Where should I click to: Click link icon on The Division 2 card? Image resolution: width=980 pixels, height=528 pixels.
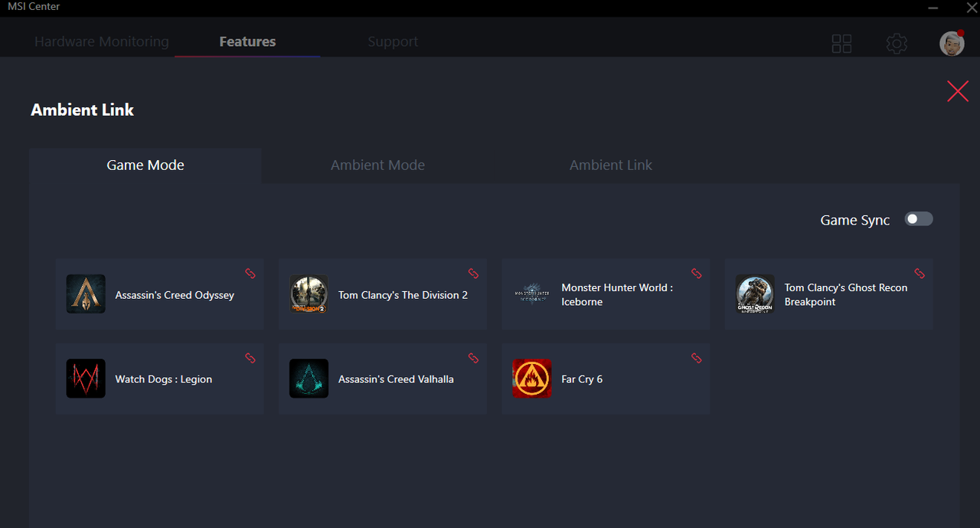pyautogui.click(x=473, y=274)
